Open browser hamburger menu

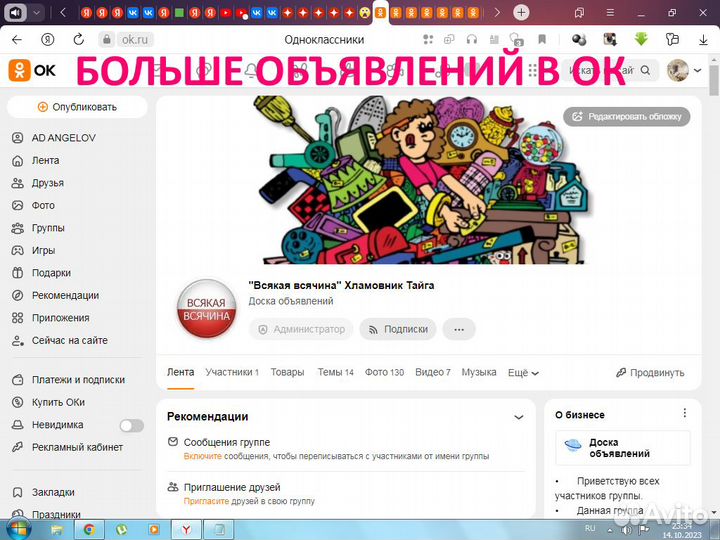point(610,13)
